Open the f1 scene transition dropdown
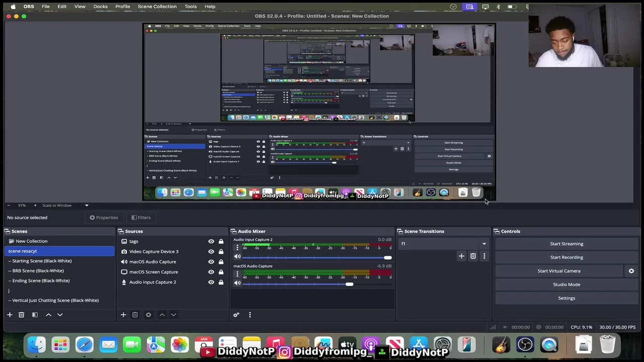Viewport: 644px width, 362px height. (x=444, y=244)
